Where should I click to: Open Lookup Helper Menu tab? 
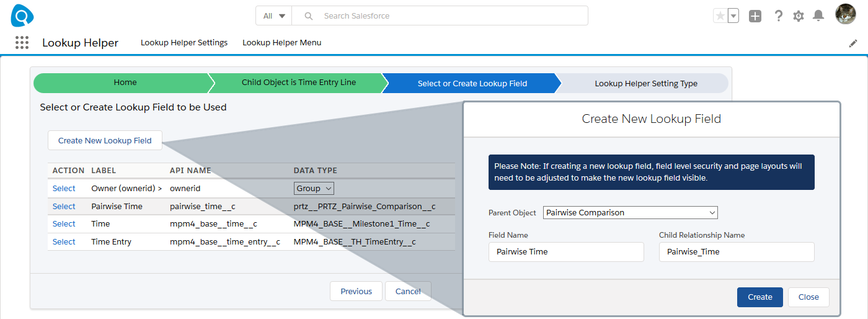281,43
